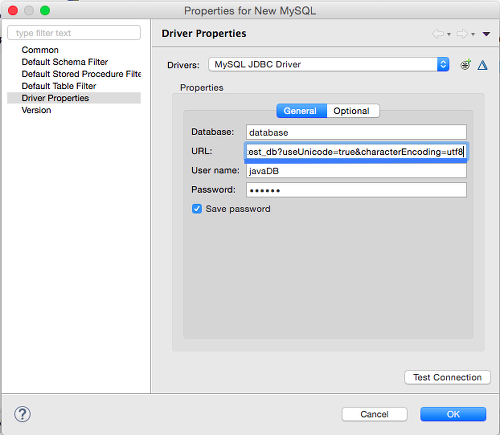The image size is (500, 435).
Task: Click the New Driver Definition icon
Action: [x=465, y=64]
